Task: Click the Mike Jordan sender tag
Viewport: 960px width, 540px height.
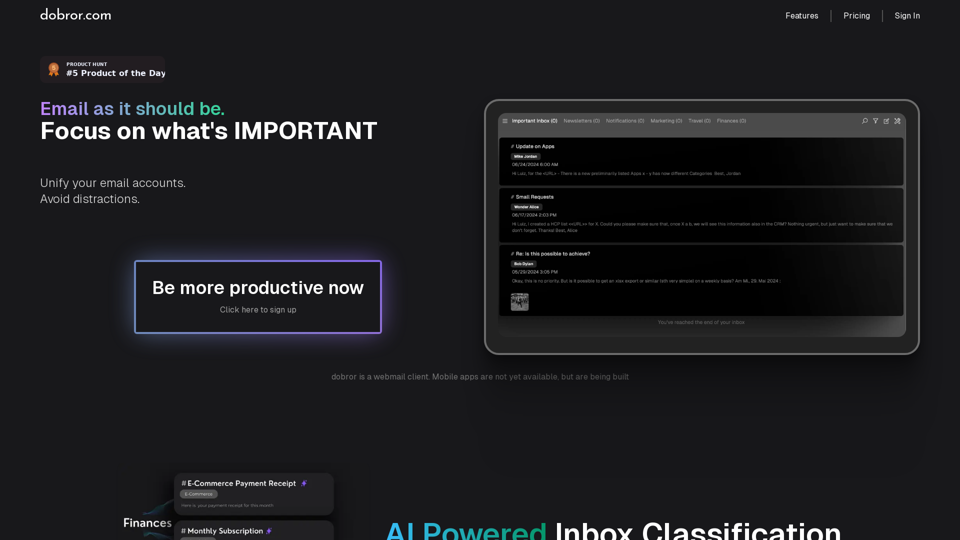Action: click(525, 157)
